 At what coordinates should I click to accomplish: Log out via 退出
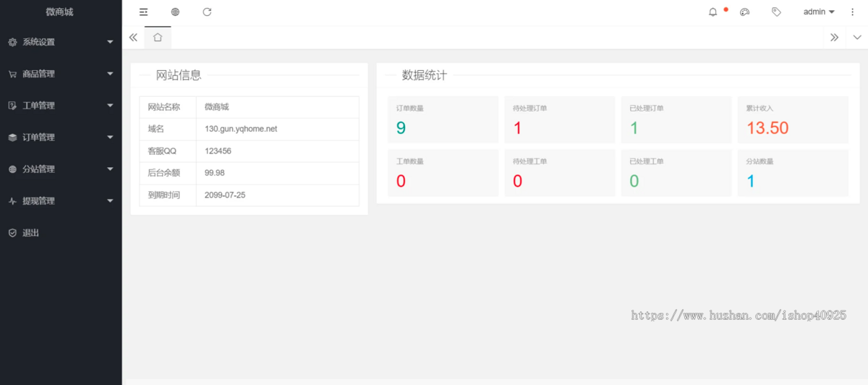[x=61, y=233]
